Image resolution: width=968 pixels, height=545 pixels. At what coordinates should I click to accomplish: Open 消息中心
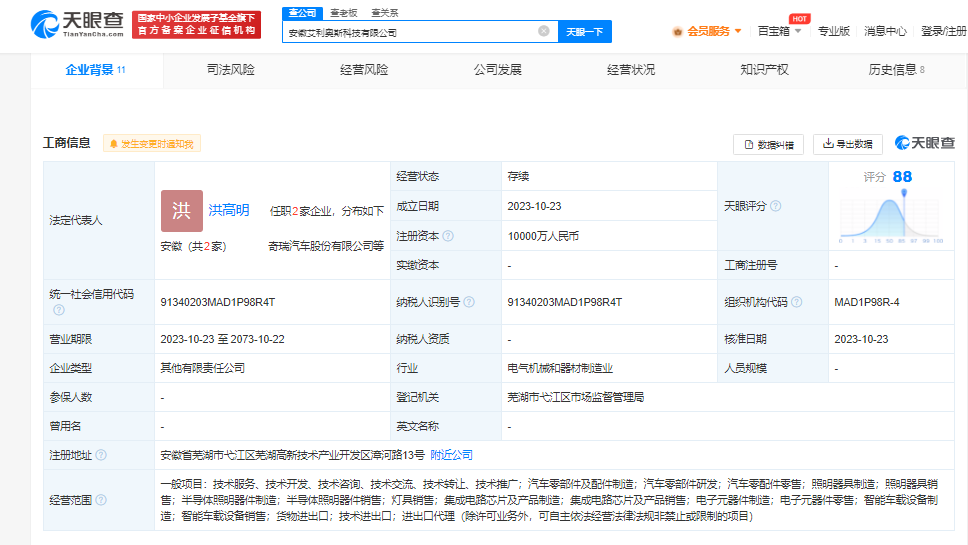[x=885, y=31]
